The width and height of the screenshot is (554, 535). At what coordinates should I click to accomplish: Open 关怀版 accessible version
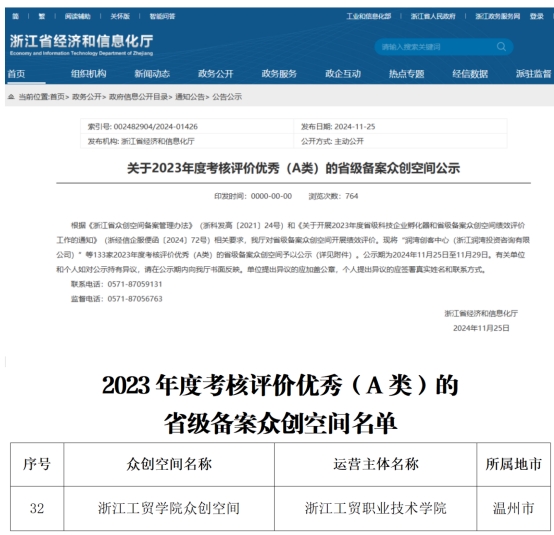click(120, 16)
